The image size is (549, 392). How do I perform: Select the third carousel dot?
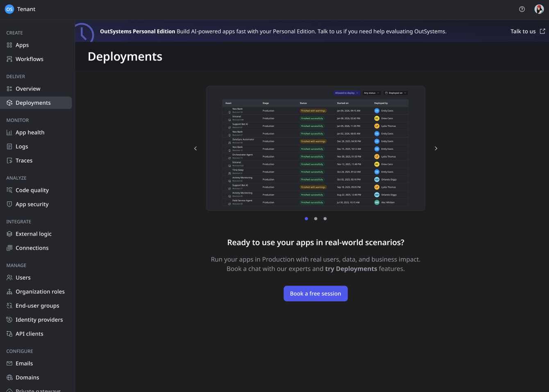click(x=325, y=219)
